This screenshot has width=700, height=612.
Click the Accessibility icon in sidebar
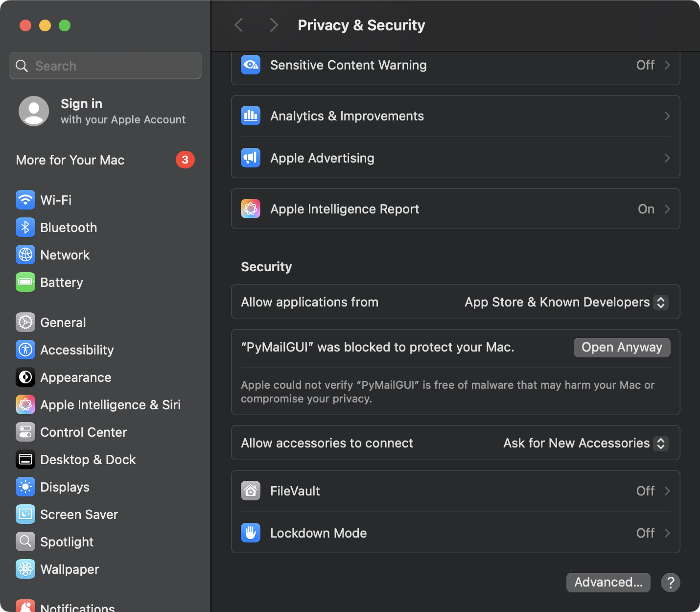coord(25,350)
